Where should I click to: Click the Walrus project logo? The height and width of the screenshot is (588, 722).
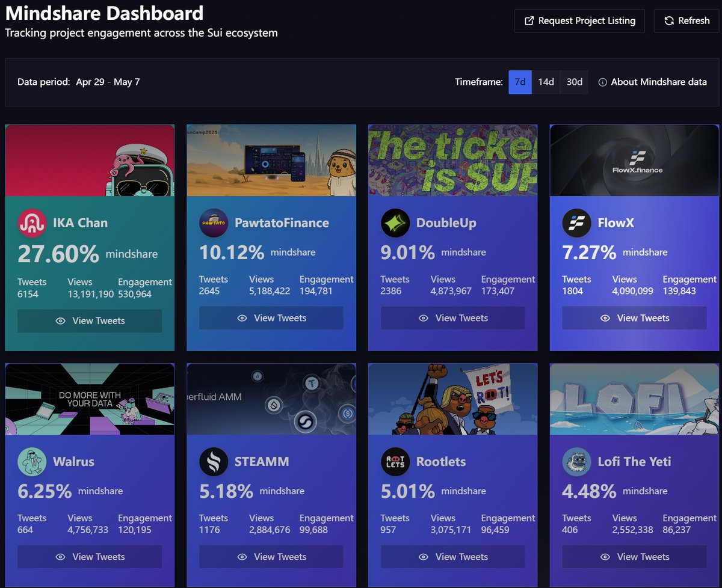(x=32, y=462)
